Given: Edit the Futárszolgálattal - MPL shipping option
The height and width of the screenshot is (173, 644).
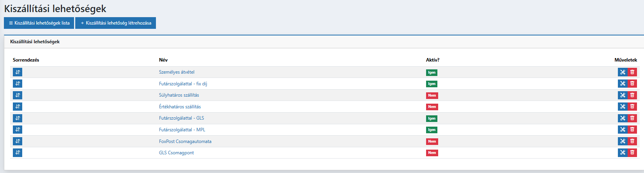Looking at the screenshot, I should [x=623, y=129].
